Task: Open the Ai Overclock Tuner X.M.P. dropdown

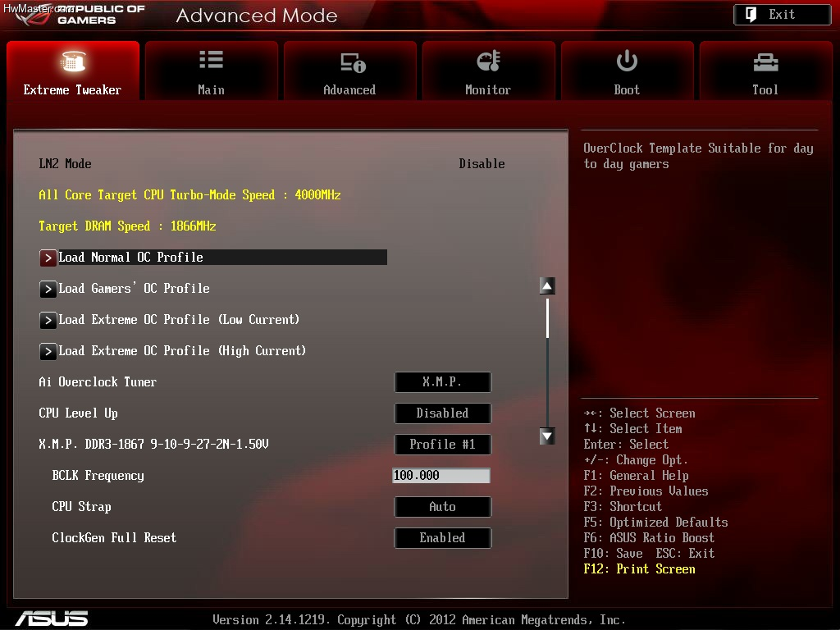Action: coord(442,382)
